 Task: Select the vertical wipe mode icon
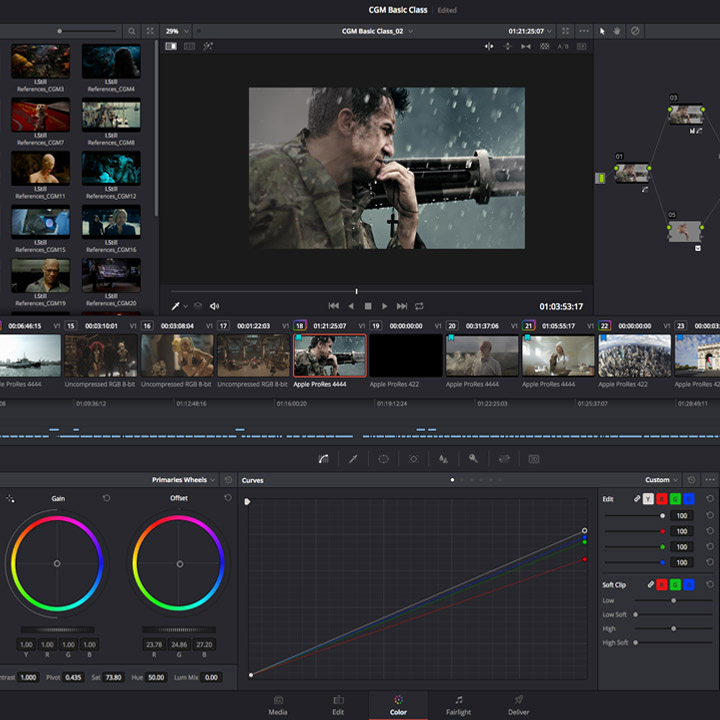click(x=507, y=46)
